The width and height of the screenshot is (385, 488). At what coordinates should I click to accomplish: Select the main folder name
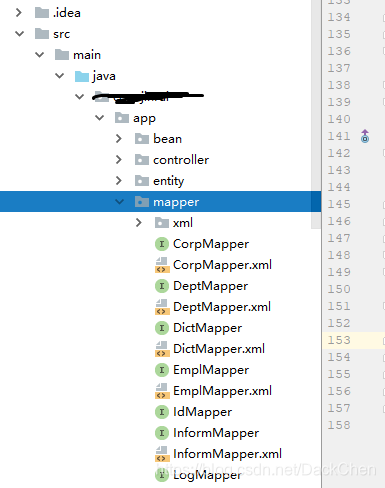click(87, 55)
